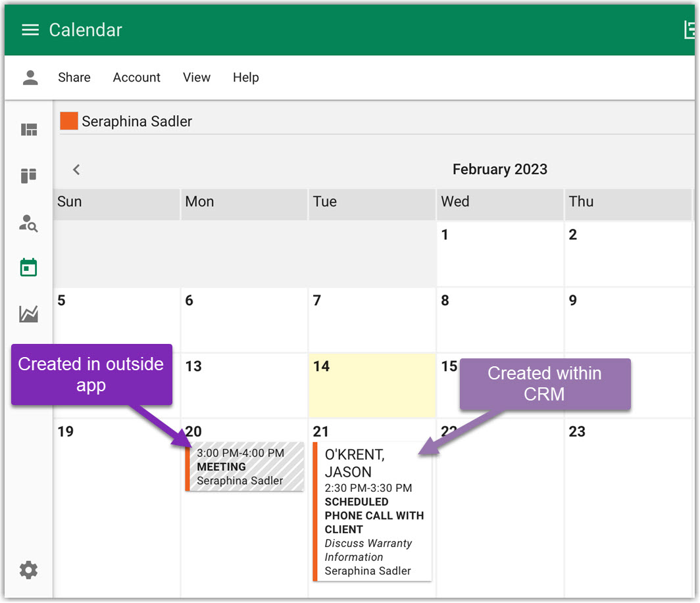Screen dimensions: 700x603
Task: Open the O'Krent, Jason phone call appointment
Action: pos(372,512)
